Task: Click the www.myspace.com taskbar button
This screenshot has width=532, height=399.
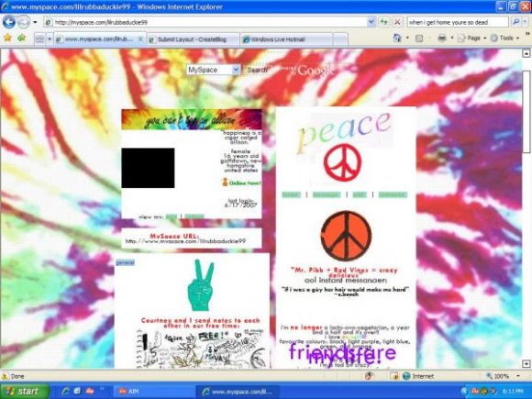Action: tap(238, 392)
